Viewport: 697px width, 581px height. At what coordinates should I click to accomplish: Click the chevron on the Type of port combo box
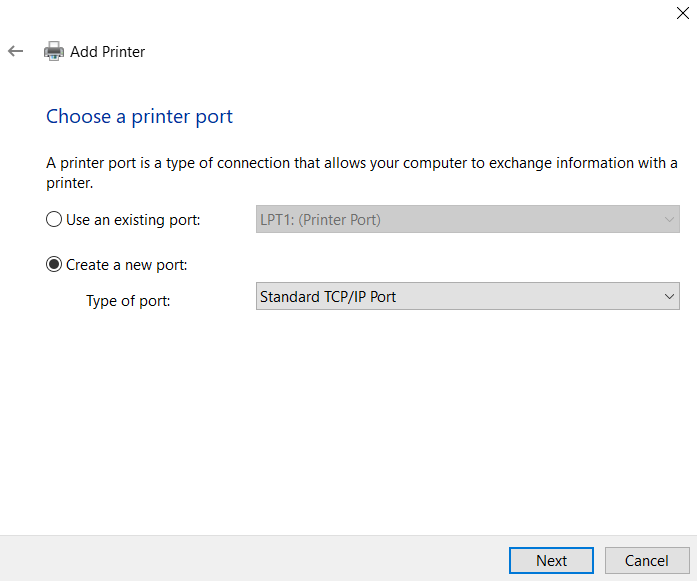tap(670, 296)
